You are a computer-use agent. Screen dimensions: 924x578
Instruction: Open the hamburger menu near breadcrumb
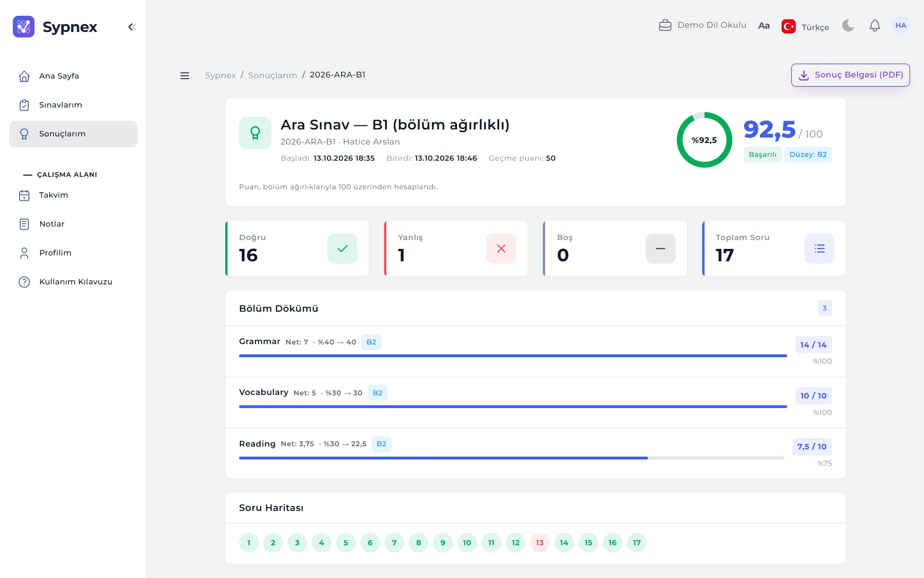(185, 76)
